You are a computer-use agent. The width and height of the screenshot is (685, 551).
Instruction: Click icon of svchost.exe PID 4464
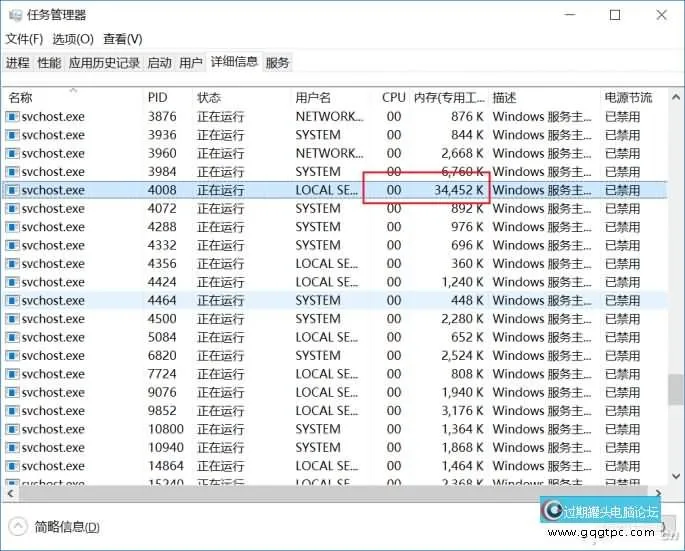coord(12,301)
